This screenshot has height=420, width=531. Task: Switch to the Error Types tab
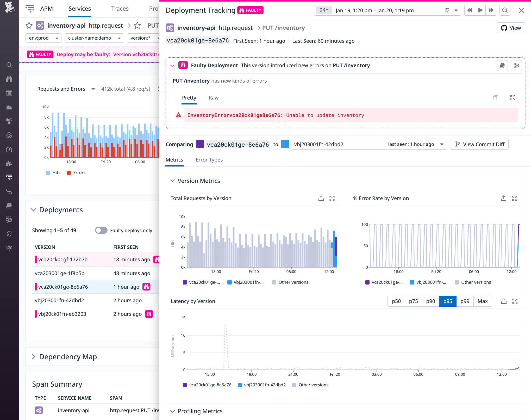click(x=209, y=160)
